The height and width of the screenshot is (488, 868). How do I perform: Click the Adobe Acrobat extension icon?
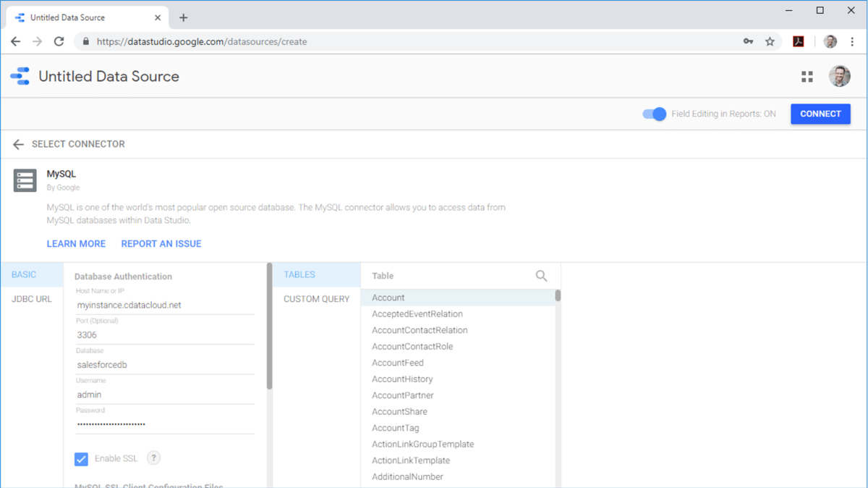click(799, 41)
